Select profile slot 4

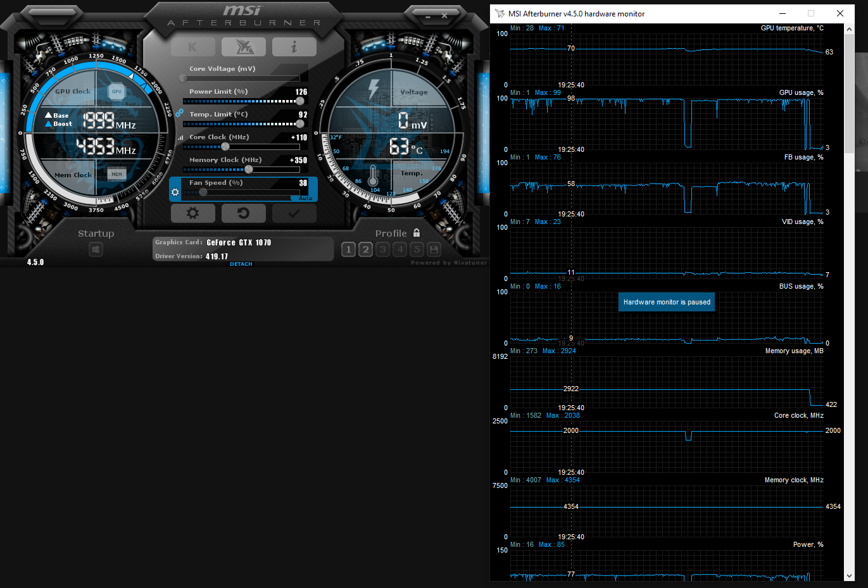coord(399,249)
